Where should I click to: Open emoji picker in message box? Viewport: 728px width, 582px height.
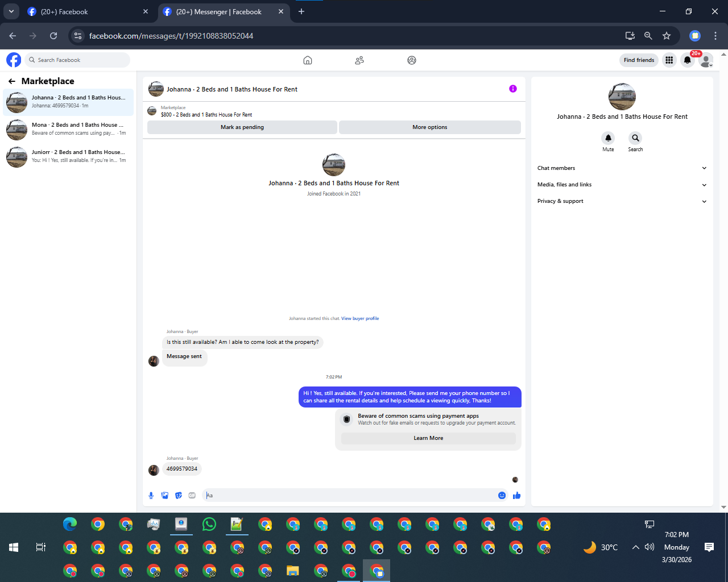[502, 496]
